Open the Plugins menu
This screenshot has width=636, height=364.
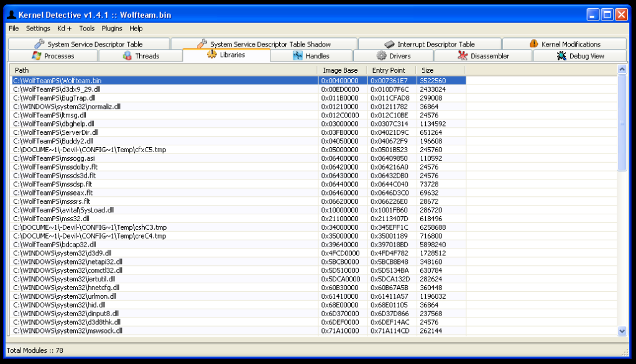[112, 29]
